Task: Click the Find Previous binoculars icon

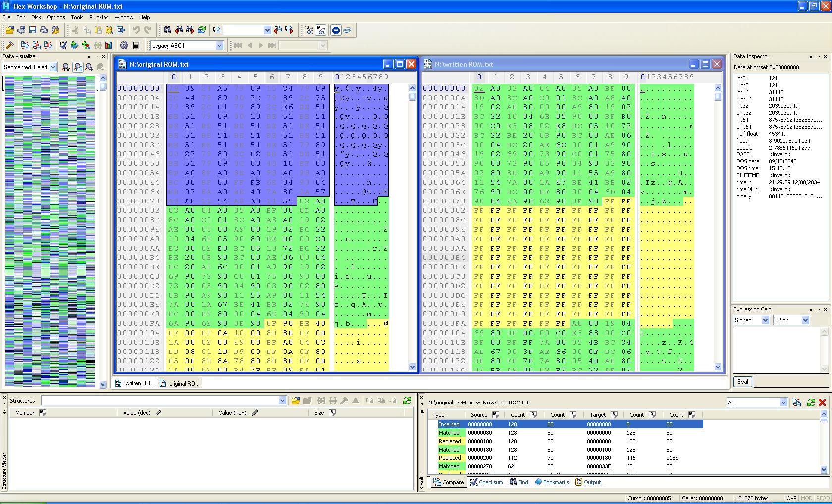Action: (x=179, y=30)
